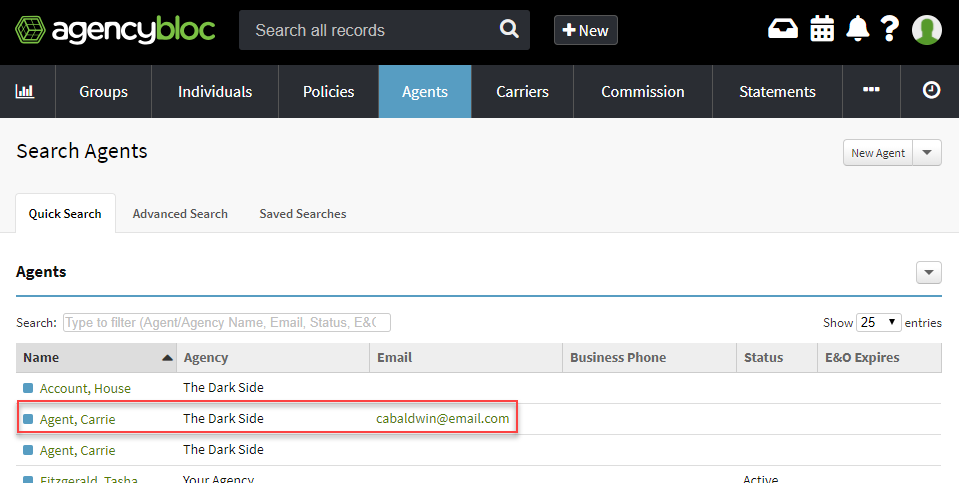Screen dimensions: 959x483
Task: Sort by the Email column header
Action: pos(466,358)
